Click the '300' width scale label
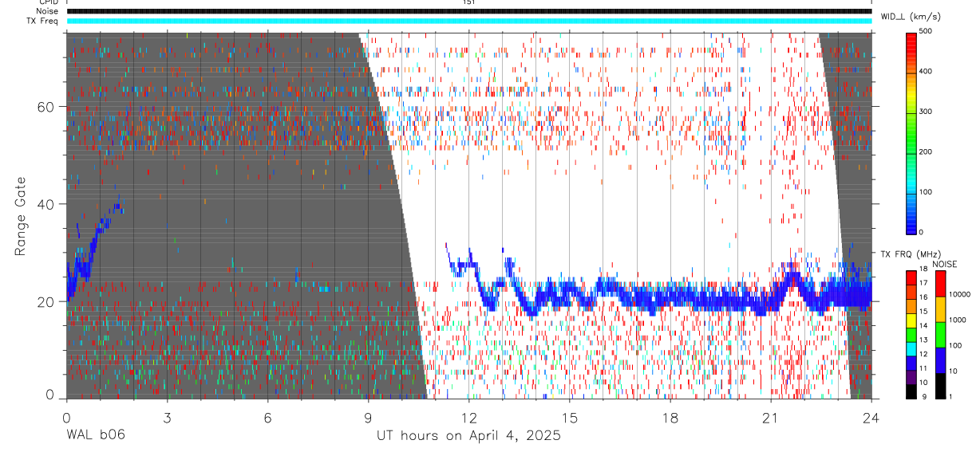Screen dimensions: 980x452 coord(926,112)
